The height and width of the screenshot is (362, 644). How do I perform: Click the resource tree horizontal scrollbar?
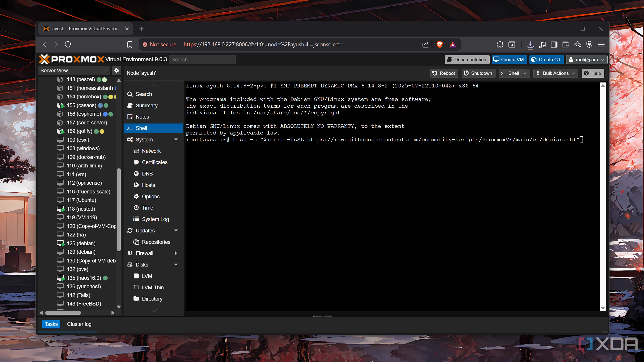[63, 313]
